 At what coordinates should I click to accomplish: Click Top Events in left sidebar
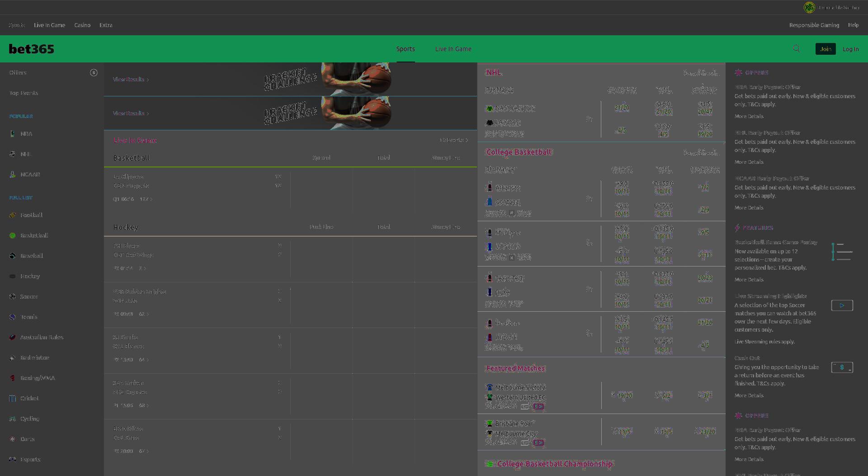(x=24, y=93)
